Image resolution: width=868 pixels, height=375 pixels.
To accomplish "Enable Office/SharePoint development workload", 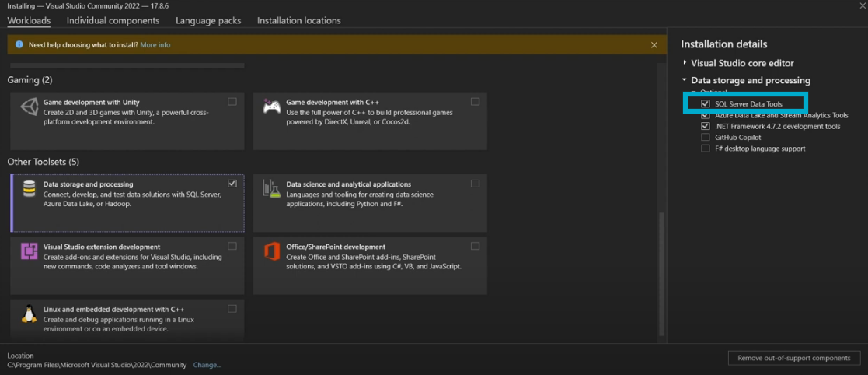I will (475, 246).
